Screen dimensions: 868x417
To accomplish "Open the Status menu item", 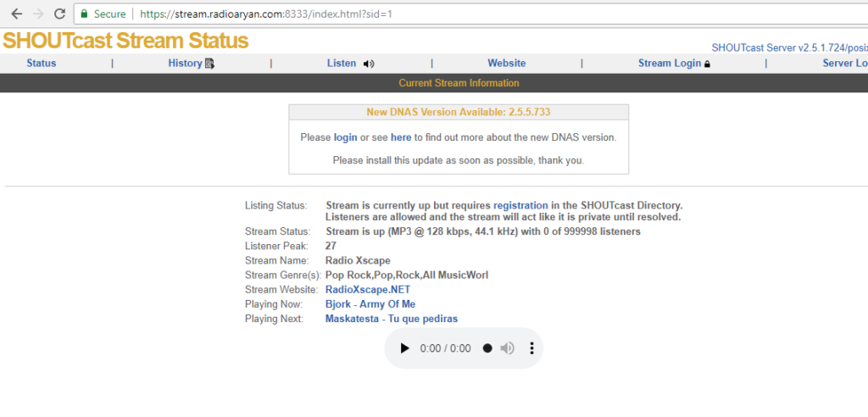I will pos(42,64).
